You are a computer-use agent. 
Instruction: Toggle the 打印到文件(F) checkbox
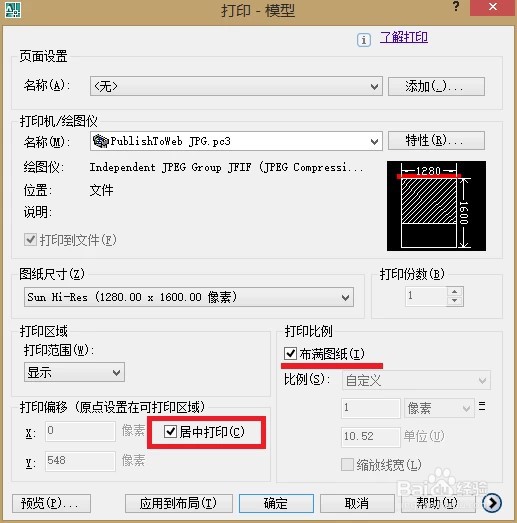pos(30,239)
